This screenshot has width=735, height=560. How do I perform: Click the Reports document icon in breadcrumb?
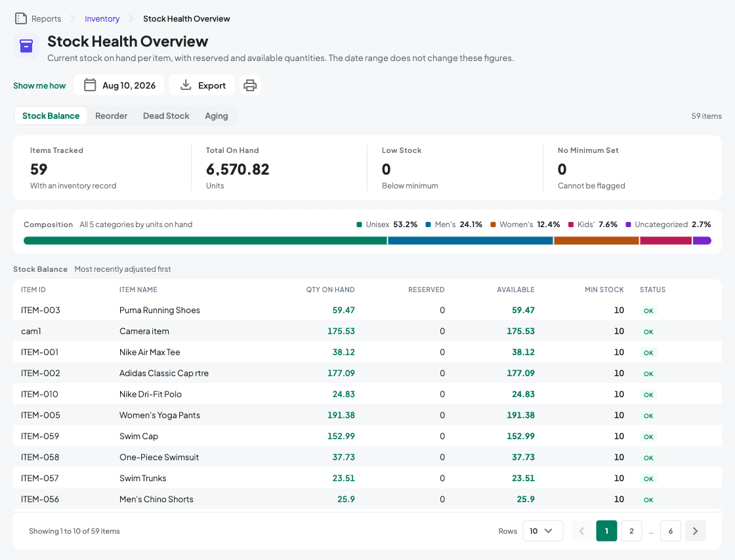[20, 19]
